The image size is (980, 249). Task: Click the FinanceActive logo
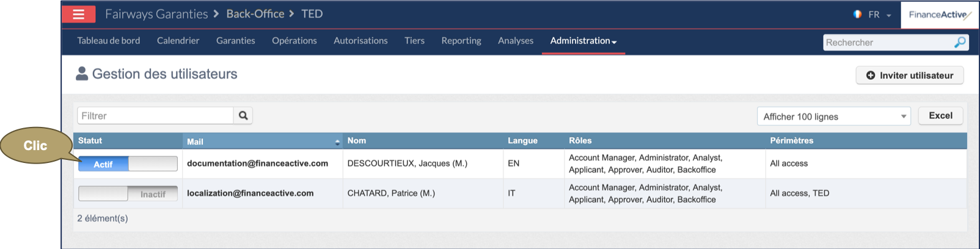pos(939,15)
